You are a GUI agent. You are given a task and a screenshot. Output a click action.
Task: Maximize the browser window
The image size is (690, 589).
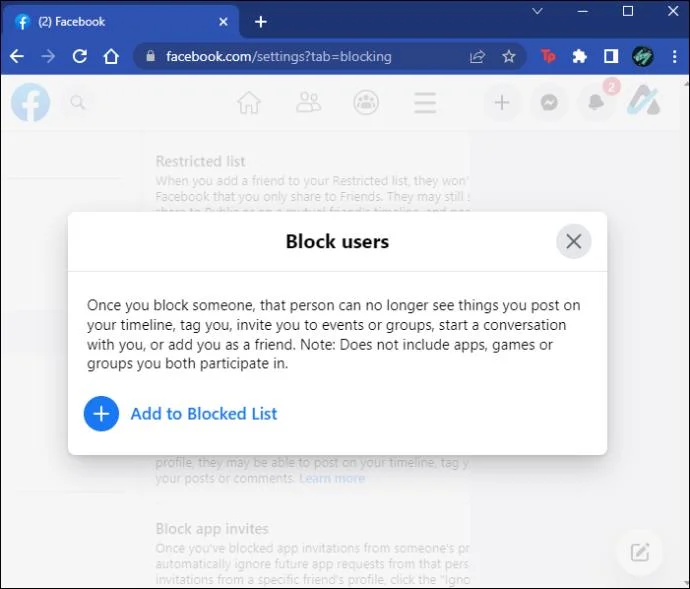tap(628, 11)
